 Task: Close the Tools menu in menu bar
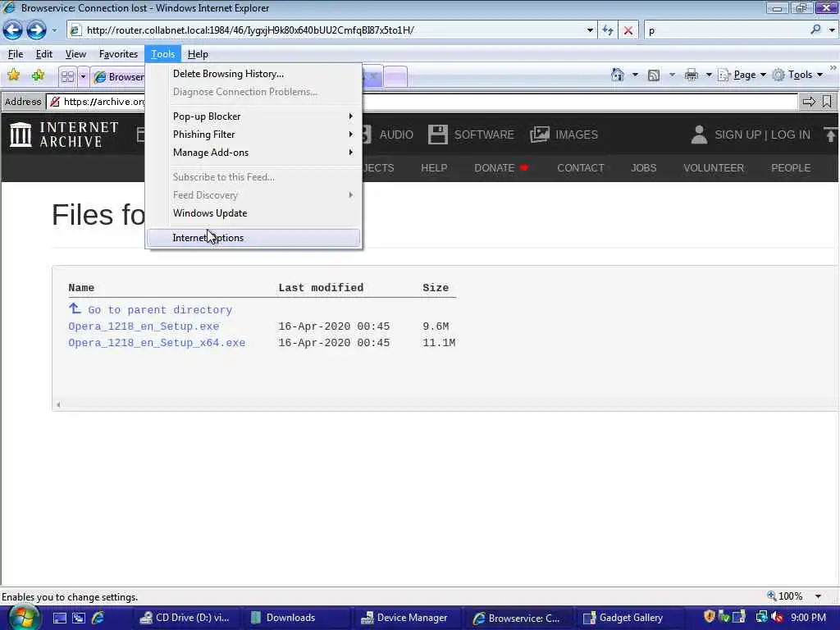pyautogui.click(x=163, y=54)
